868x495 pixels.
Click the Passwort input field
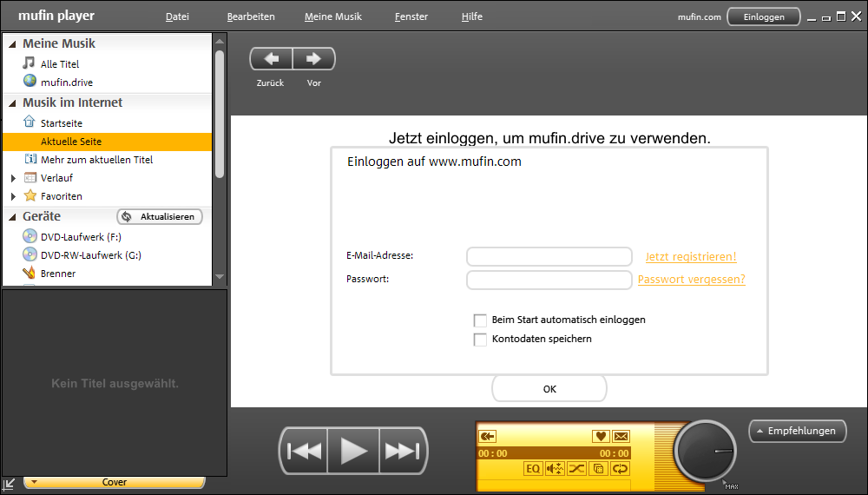(x=549, y=280)
